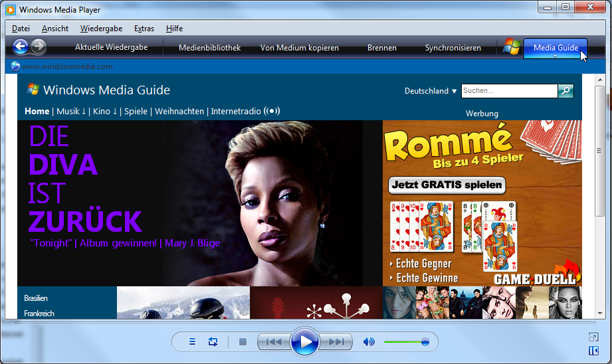
Task: Open the Datei menu
Action: [x=21, y=29]
